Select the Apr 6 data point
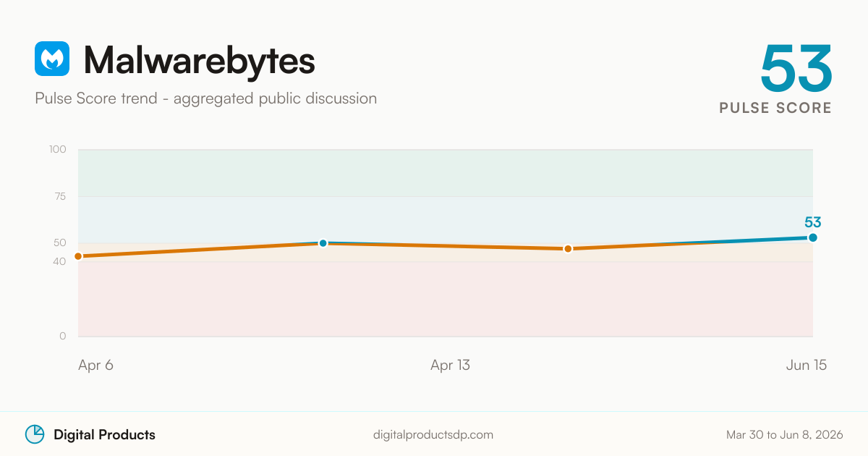The image size is (868, 456). coord(78,256)
